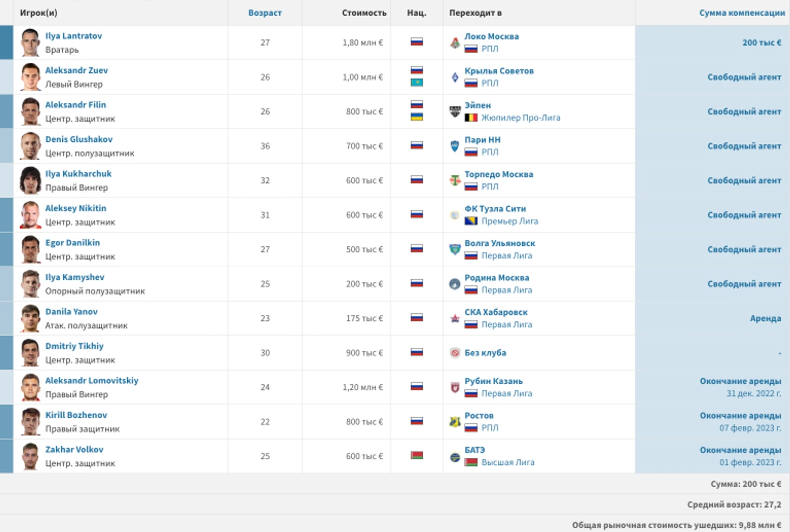The height and width of the screenshot is (532, 790).
Task: Click the ФК Тузла Сити crest icon
Action: (455, 215)
